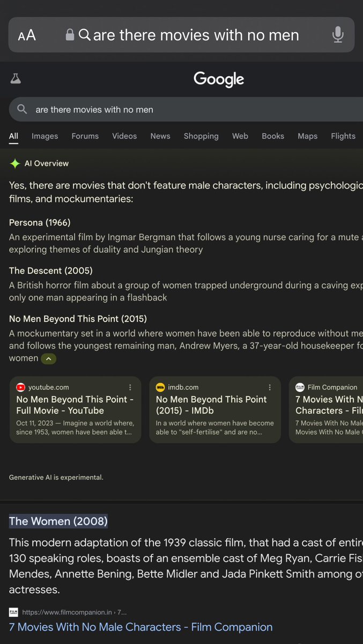Tap the AA reader/text size button
Viewport: 363px width, 644px height.
pyautogui.click(x=27, y=35)
